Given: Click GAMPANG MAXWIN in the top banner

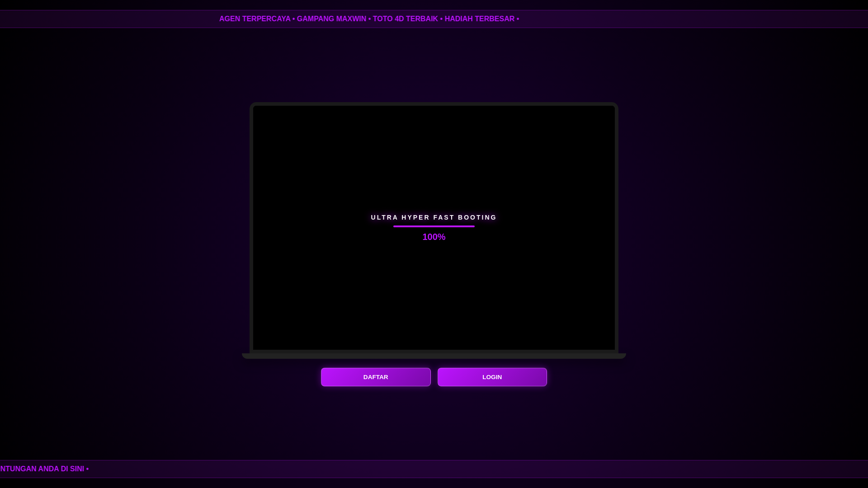Looking at the screenshot, I should 331,19.
